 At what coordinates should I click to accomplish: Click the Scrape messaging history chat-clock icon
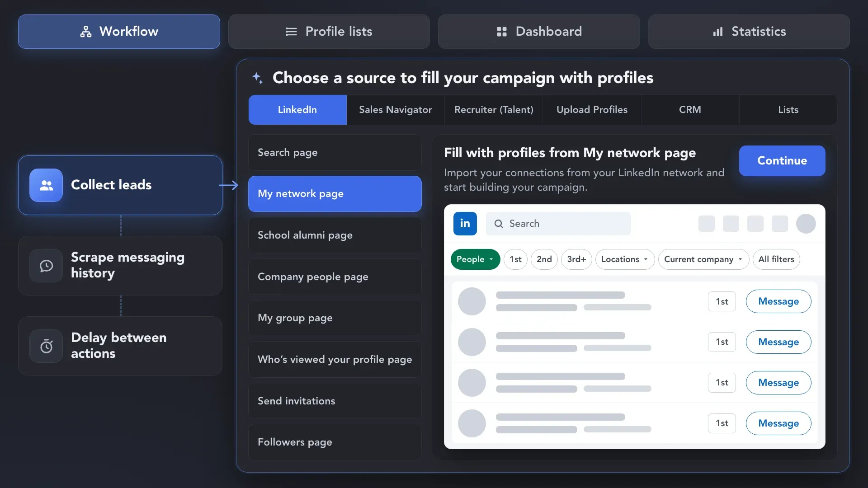46,266
